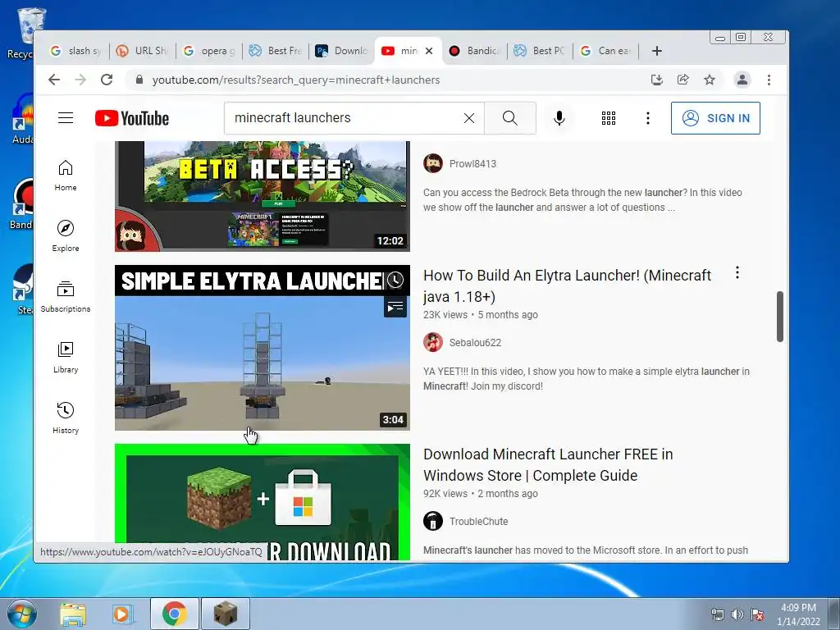Open the Chrome three-dot menu

click(x=769, y=80)
